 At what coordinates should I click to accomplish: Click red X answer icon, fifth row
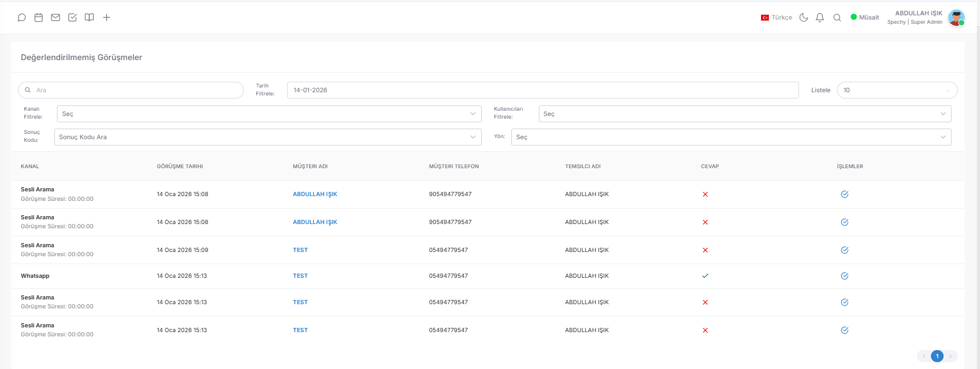(x=705, y=303)
